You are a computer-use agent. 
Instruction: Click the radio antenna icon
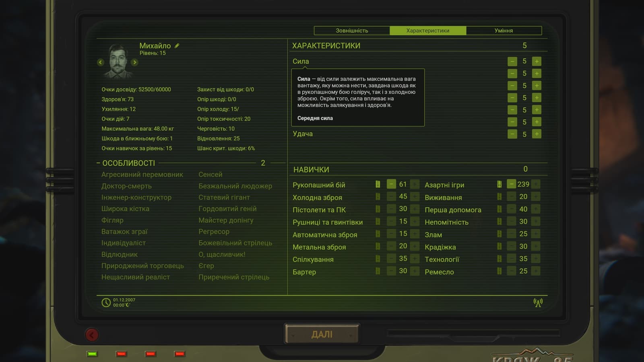538,302
